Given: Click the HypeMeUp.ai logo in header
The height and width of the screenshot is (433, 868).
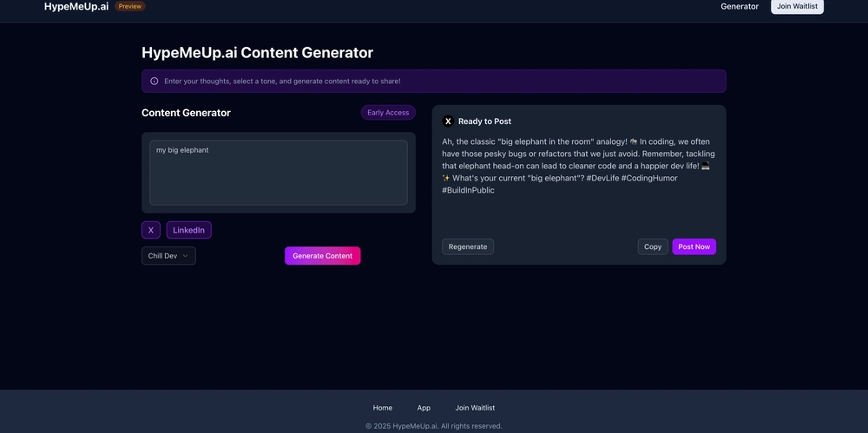Looking at the screenshot, I should (x=76, y=7).
